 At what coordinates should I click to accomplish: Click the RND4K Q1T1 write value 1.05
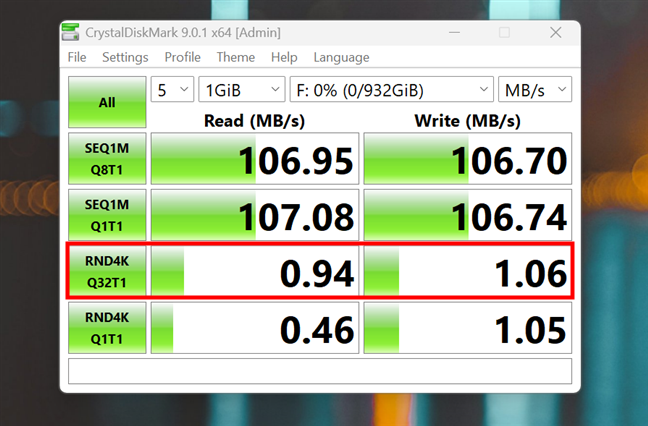pyautogui.click(x=468, y=328)
